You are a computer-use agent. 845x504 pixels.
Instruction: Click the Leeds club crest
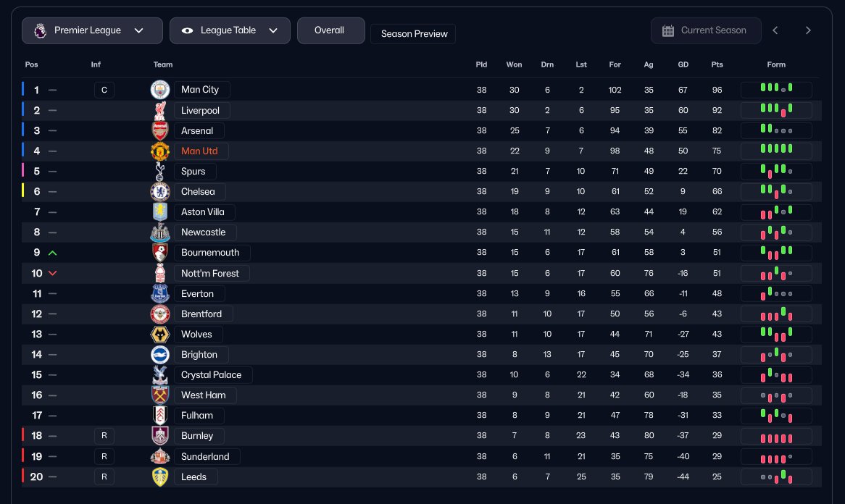[x=160, y=476]
